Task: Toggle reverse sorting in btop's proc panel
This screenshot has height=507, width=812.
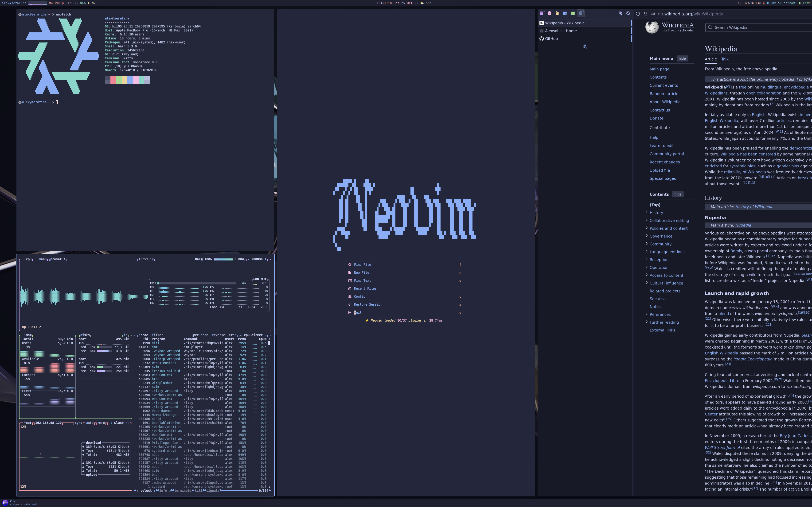Action: (219, 335)
